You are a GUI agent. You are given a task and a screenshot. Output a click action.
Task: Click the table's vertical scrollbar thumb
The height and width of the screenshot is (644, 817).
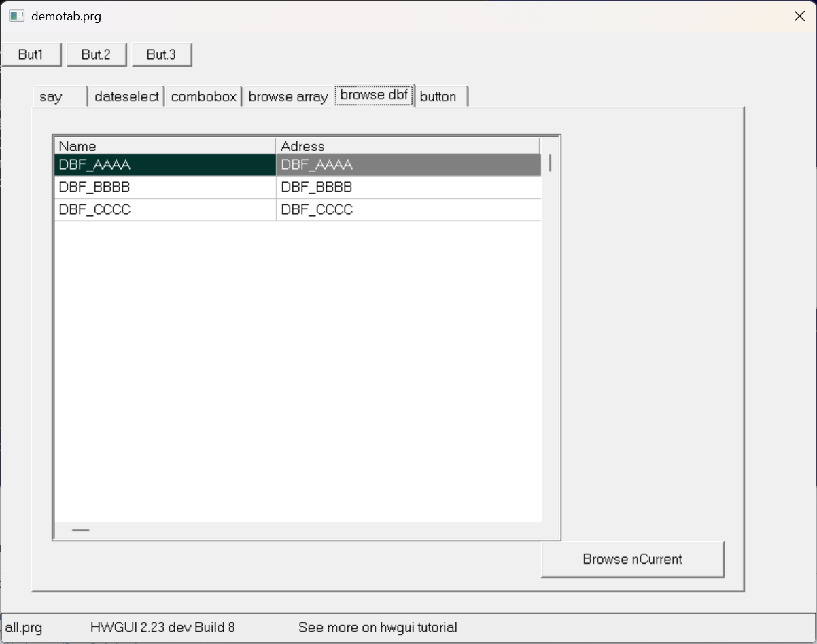pyautogui.click(x=551, y=163)
